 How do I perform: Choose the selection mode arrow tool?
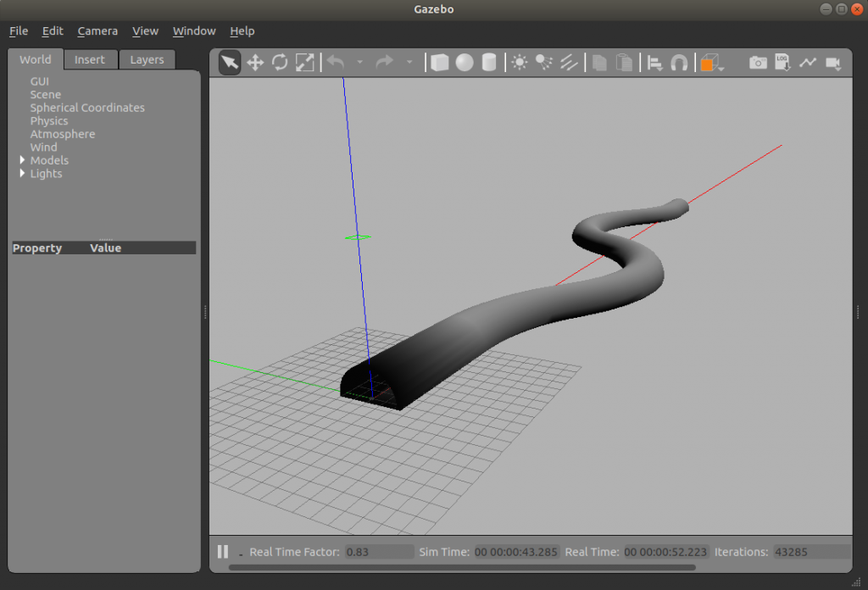(x=230, y=63)
